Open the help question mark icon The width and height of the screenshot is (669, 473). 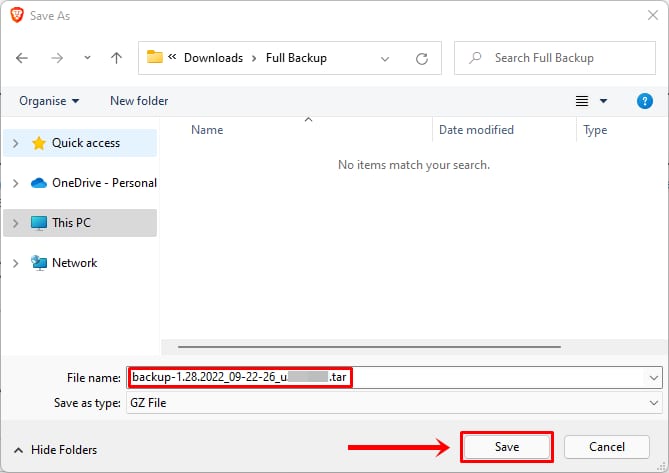pos(645,101)
